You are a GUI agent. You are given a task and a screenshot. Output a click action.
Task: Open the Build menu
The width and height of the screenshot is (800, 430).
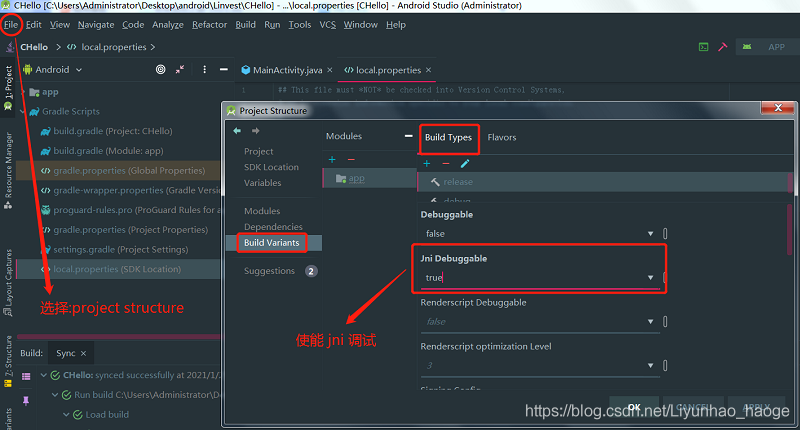(245, 24)
